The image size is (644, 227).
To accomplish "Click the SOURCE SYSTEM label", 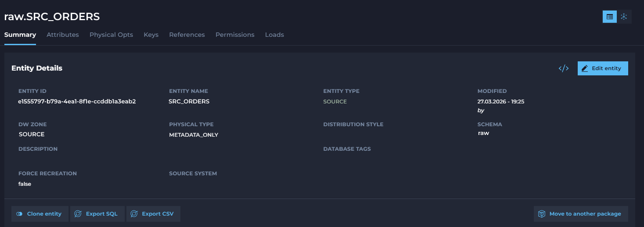I will tap(193, 174).
